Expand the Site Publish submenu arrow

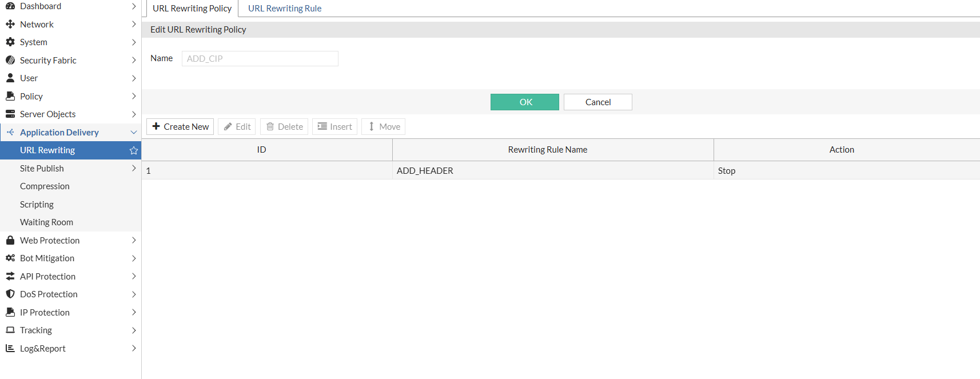134,168
